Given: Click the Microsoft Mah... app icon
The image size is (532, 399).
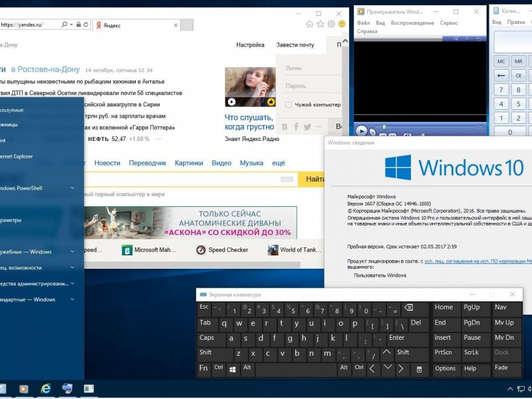Looking at the screenshot, I should 127,251.
